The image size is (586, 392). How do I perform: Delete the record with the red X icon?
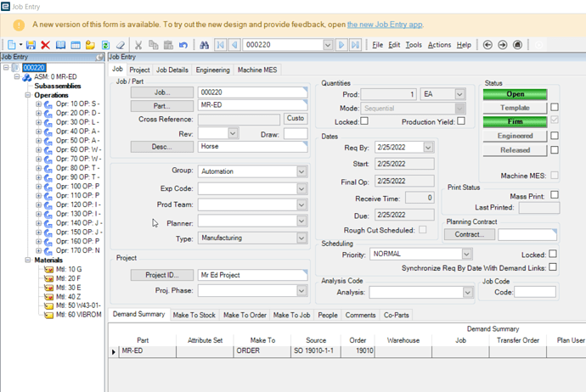[x=45, y=45]
